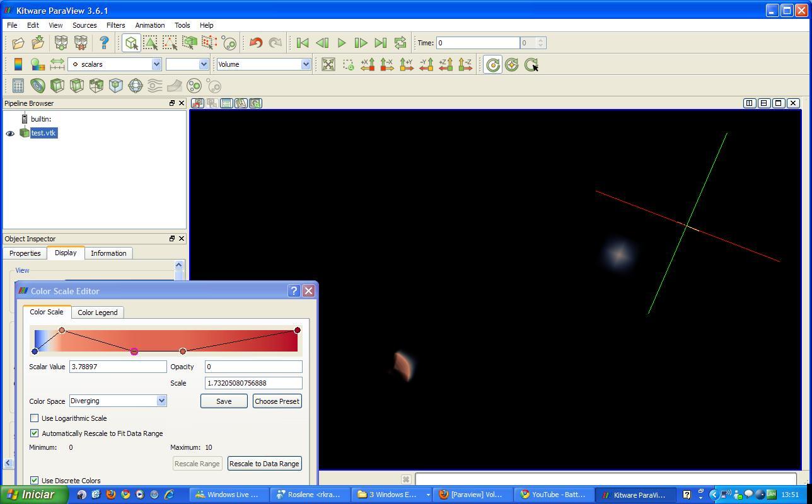
Task: Set view direction to +X
Action: (368, 64)
